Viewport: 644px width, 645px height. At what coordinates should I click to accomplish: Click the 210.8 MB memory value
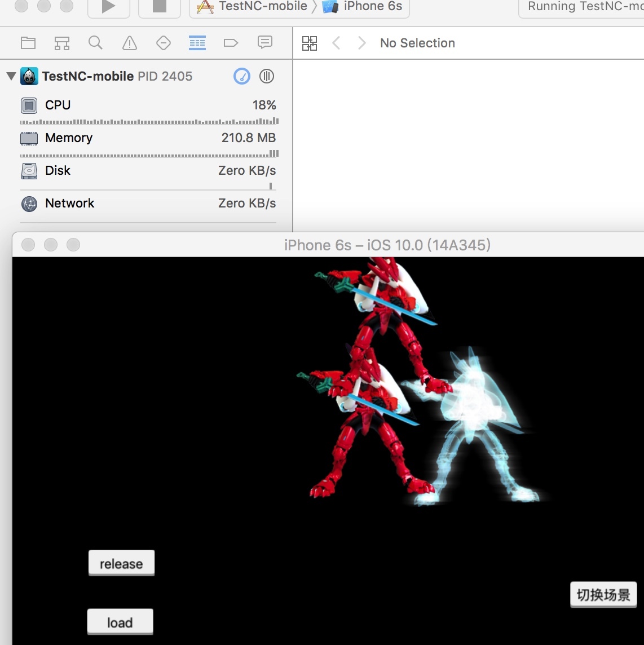[249, 138]
